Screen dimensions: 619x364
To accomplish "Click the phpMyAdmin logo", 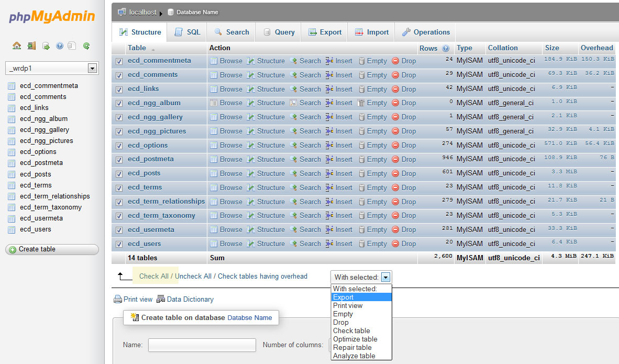I will [x=52, y=16].
